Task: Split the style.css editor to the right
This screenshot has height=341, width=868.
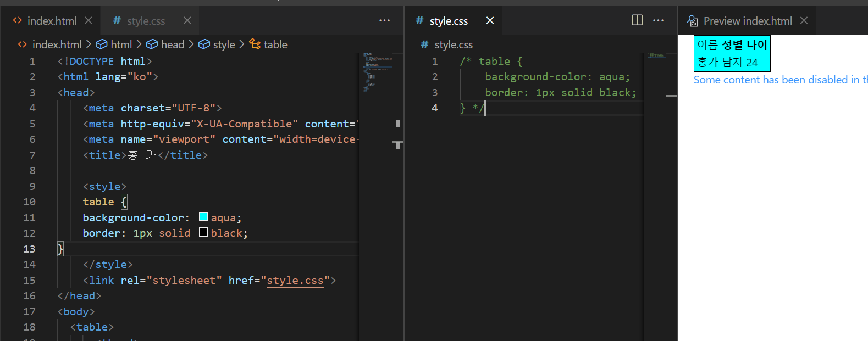Action: [637, 20]
